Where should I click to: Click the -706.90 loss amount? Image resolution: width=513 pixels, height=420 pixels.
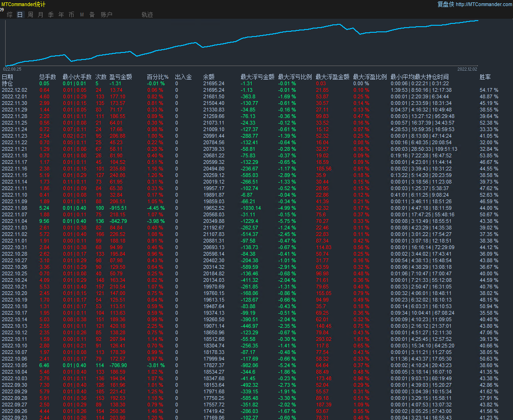(118, 365)
